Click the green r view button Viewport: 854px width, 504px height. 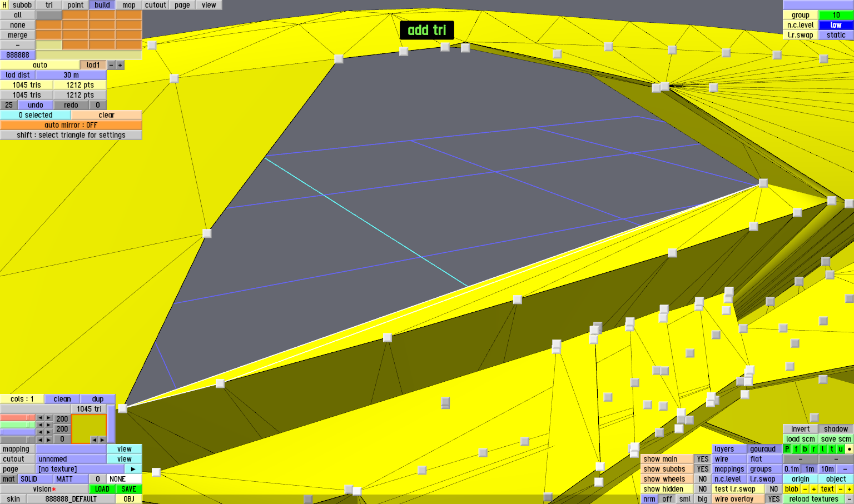814,449
